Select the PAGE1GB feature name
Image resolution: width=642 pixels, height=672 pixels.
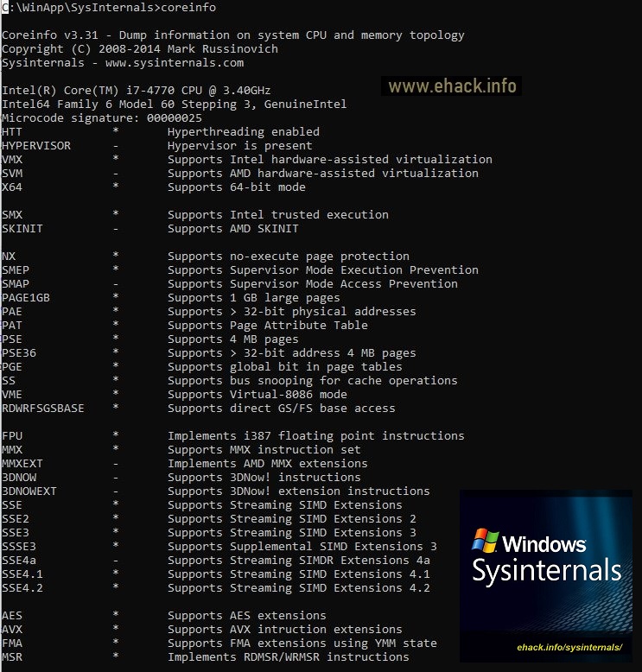[26, 297]
